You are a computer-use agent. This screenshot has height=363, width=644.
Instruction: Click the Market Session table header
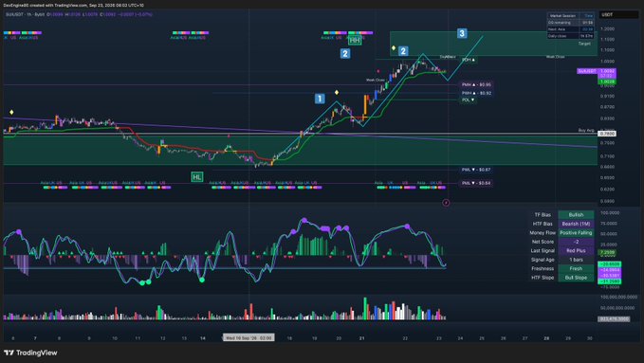pos(563,15)
